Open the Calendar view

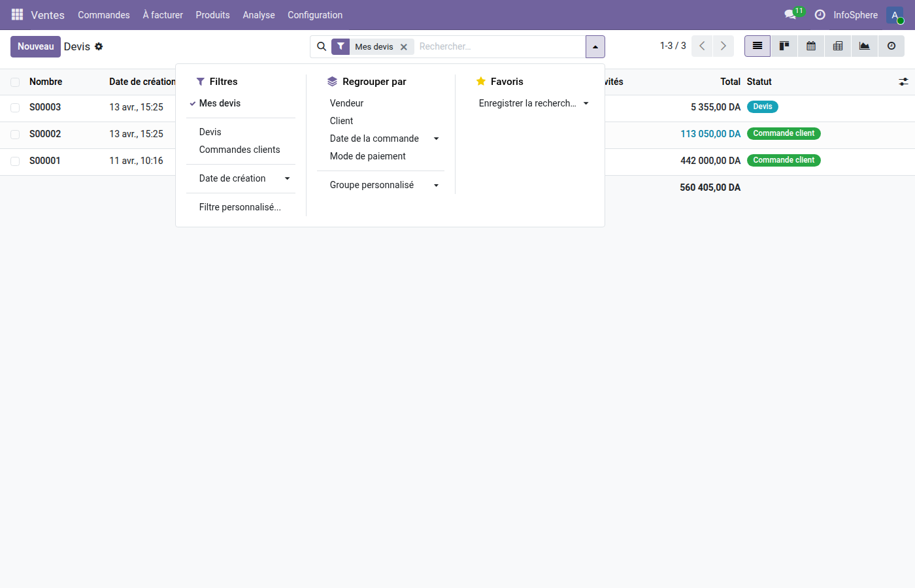point(810,46)
